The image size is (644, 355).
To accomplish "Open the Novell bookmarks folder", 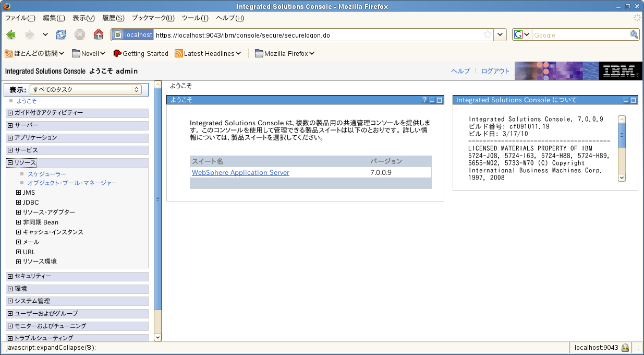I will [89, 53].
